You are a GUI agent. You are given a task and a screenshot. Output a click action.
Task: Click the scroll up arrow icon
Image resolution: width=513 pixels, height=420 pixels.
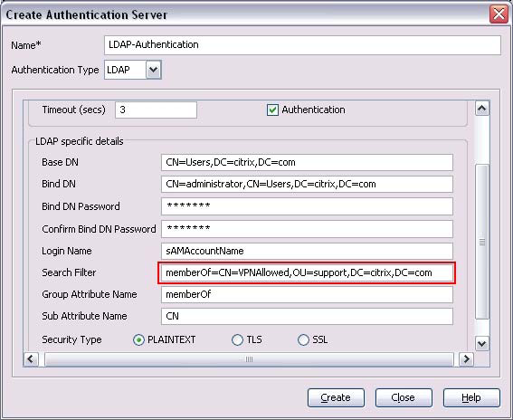(482, 109)
